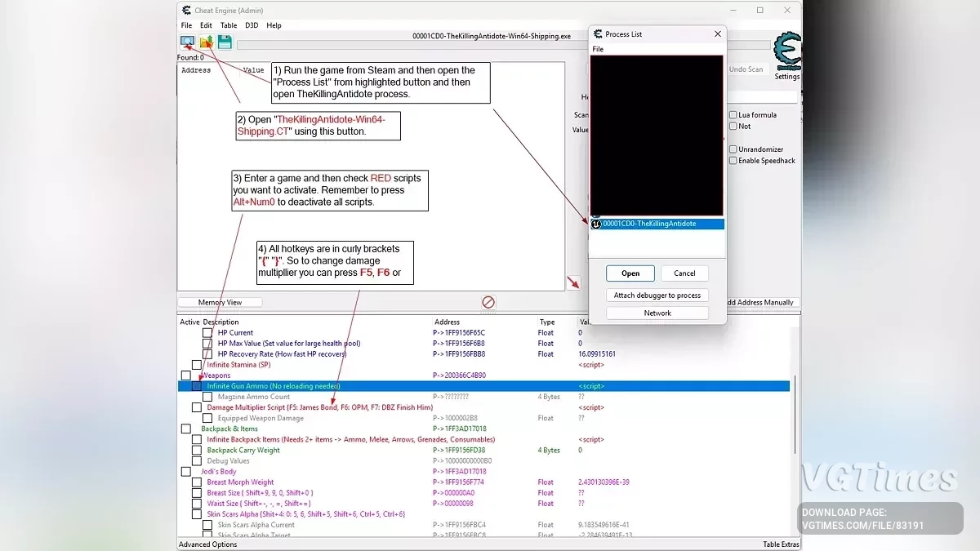This screenshot has height=551, width=980.
Task: Click Attach debugger to process button
Action: coord(657,295)
